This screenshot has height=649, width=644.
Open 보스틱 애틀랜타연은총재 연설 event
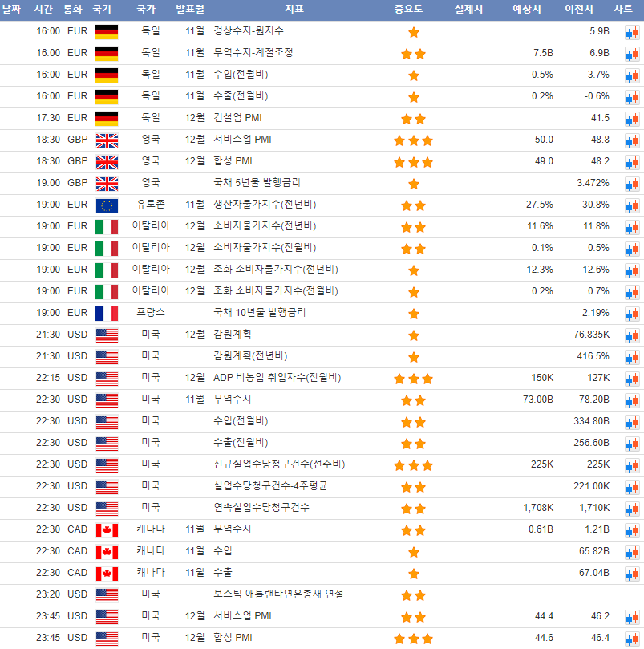tap(278, 594)
